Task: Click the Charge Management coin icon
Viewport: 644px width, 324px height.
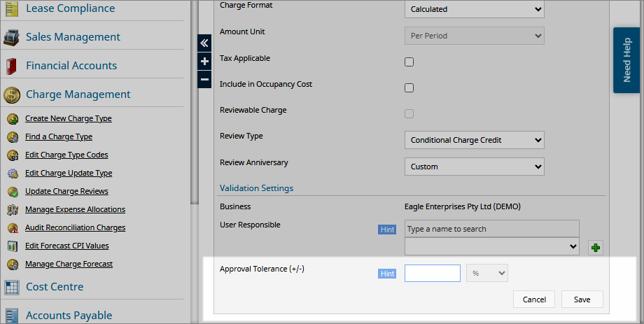Action: coord(11,94)
